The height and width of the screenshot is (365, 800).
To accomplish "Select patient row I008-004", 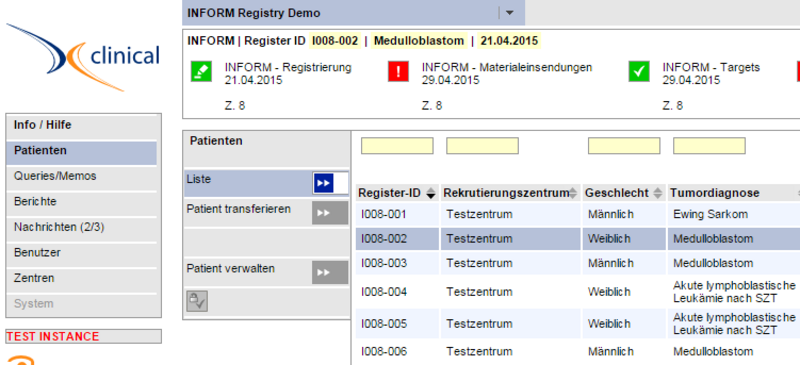I will point(578,292).
